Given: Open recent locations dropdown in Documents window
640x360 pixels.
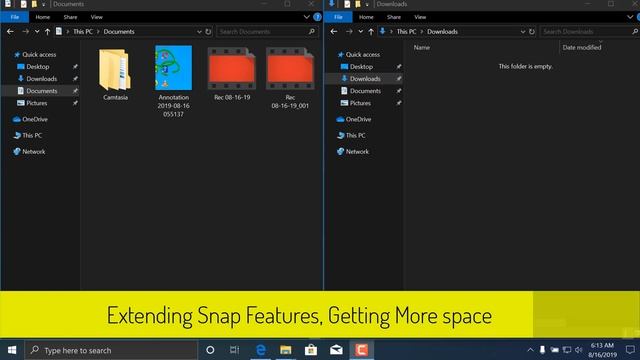Looking at the screenshot, I should point(37,31).
